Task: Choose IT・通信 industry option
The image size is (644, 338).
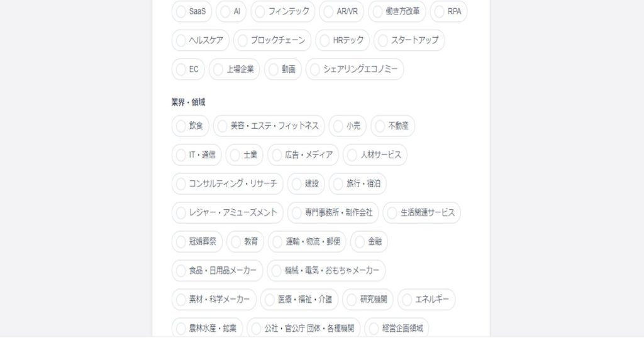Action: tap(196, 155)
